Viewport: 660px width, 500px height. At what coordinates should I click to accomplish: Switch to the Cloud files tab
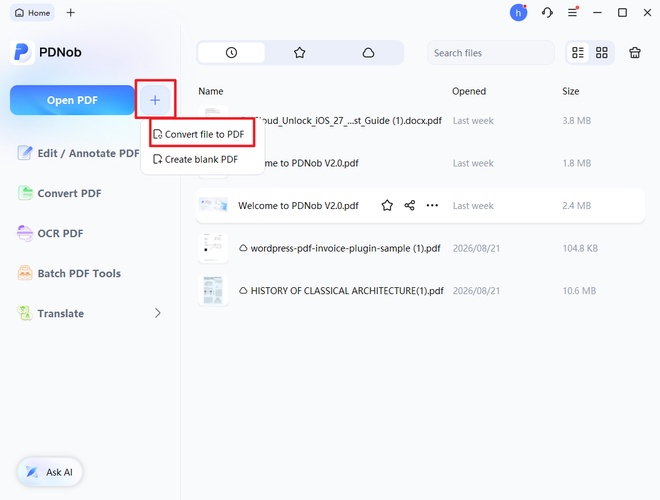point(368,53)
